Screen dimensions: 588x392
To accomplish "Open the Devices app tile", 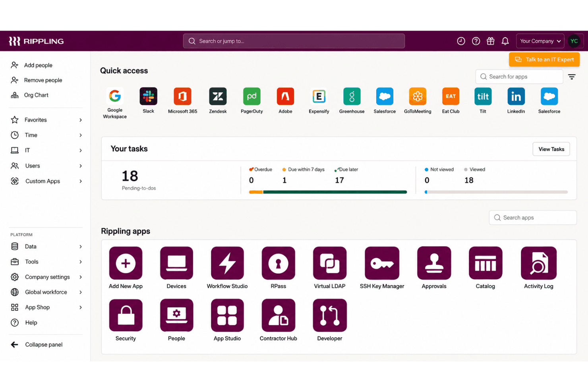I will [x=176, y=263].
